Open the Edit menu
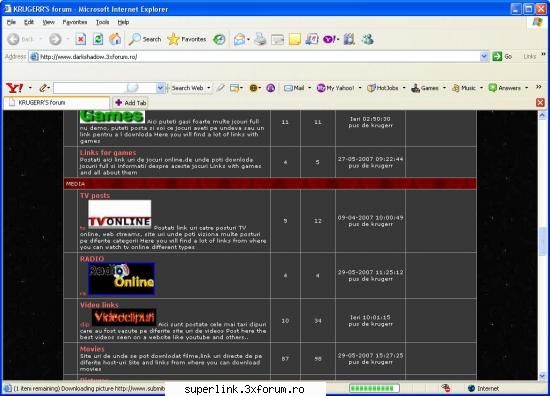Image resolution: width=550 pixels, height=396 pixels. tap(29, 22)
